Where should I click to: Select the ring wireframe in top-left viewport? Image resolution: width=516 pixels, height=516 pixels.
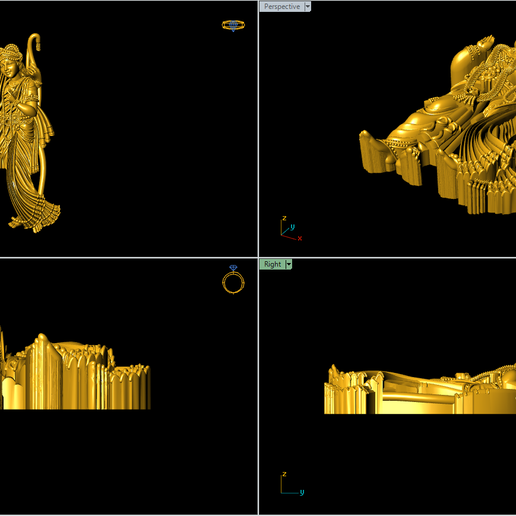(233, 25)
